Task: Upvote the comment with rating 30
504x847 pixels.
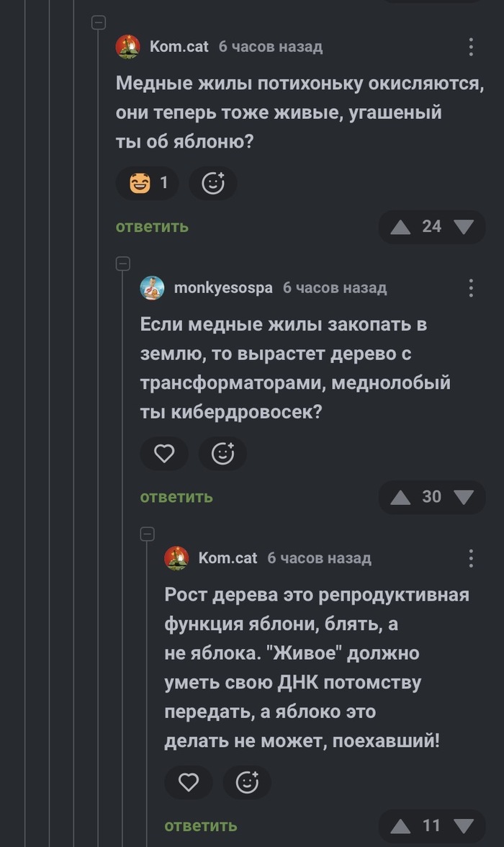Action: (400, 497)
